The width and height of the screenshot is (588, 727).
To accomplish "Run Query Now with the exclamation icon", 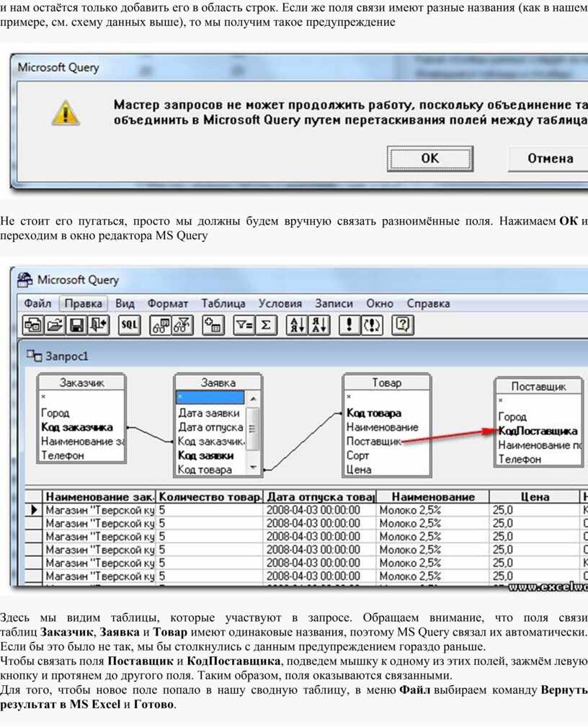I will pyautogui.click(x=349, y=325).
